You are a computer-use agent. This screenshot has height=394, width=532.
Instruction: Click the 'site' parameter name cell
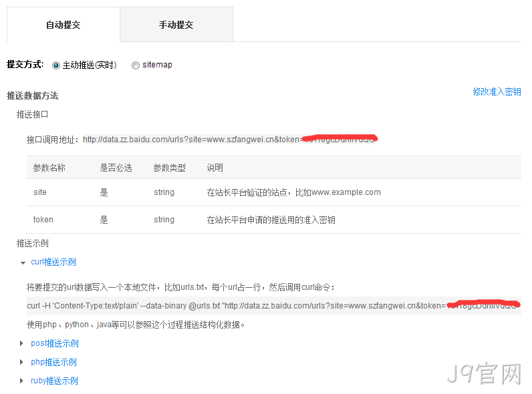pos(40,192)
